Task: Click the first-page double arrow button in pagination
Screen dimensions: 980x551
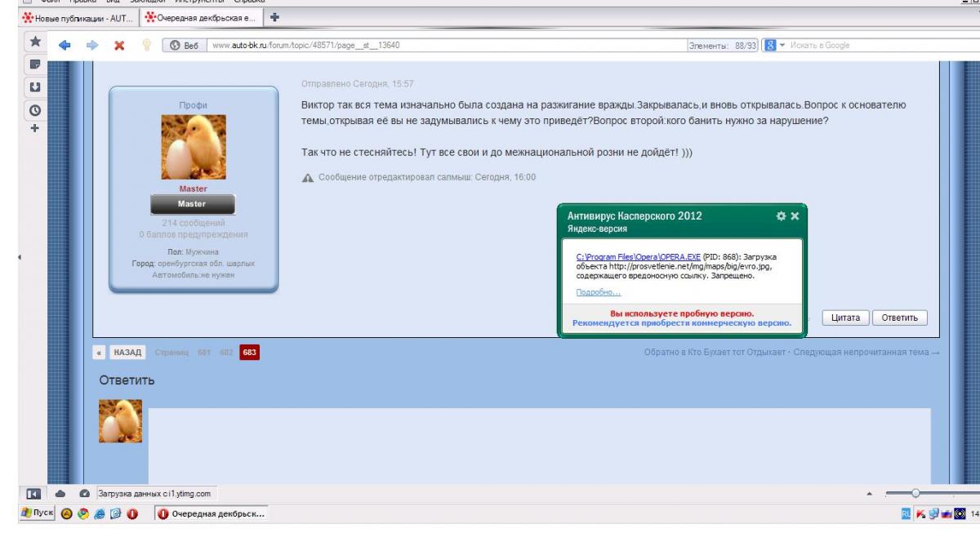Action: (x=99, y=353)
